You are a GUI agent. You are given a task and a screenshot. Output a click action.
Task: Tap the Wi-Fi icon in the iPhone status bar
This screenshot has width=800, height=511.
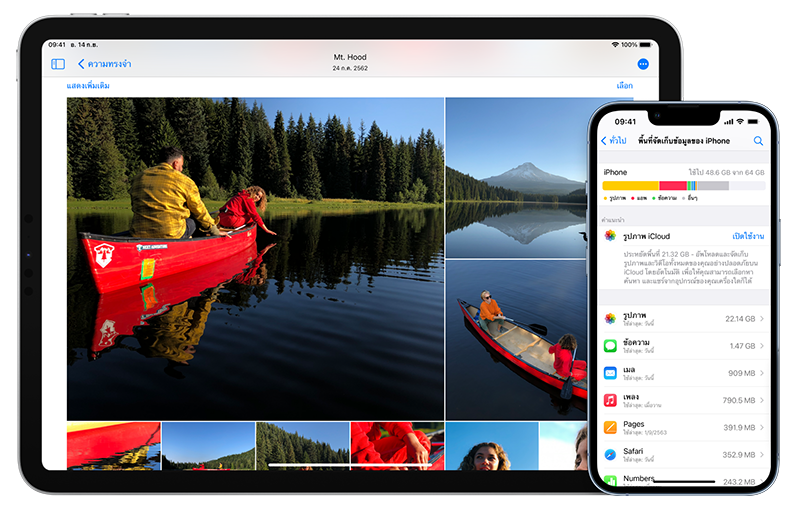740,121
